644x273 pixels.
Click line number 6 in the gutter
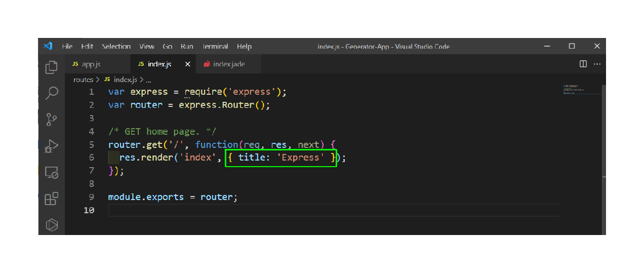click(91, 158)
